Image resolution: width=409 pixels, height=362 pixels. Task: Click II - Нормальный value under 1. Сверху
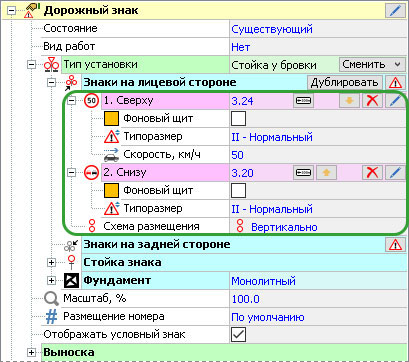pos(272,137)
